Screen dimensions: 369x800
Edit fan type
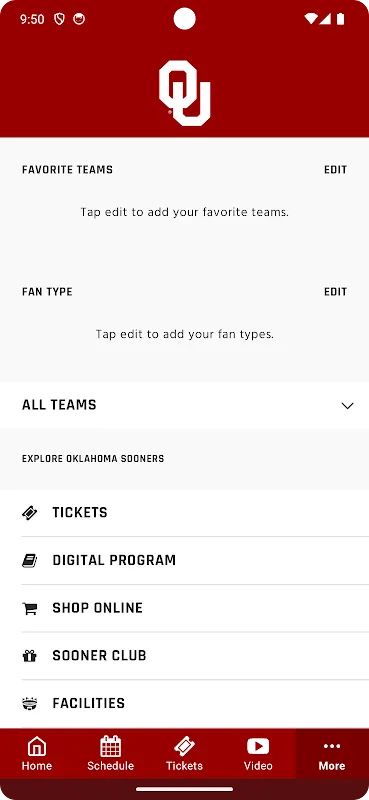(335, 292)
